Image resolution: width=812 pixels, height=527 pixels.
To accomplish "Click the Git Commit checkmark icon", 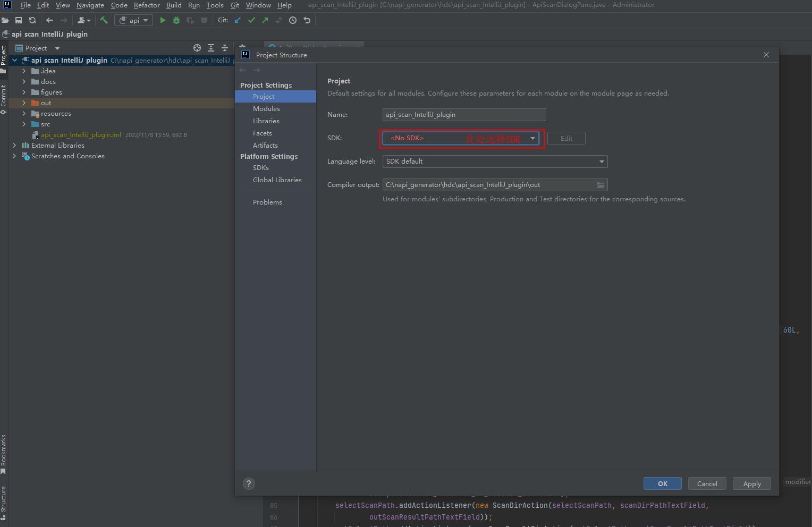I will [251, 20].
